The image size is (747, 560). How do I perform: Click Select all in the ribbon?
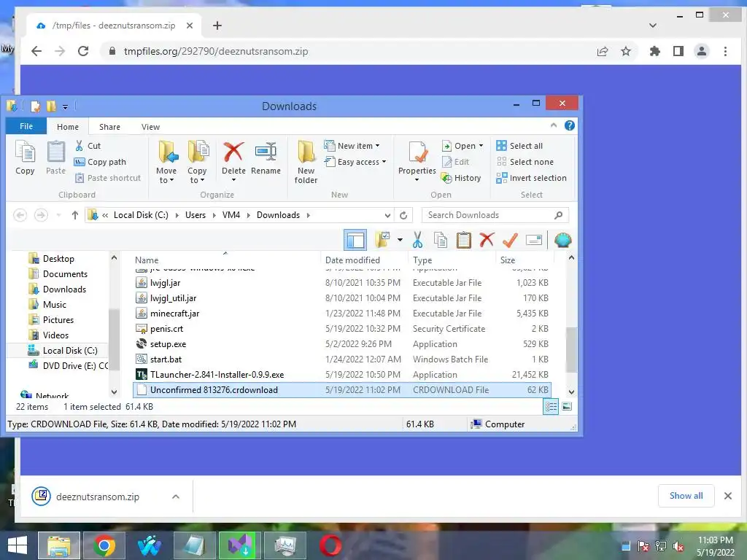pos(519,146)
